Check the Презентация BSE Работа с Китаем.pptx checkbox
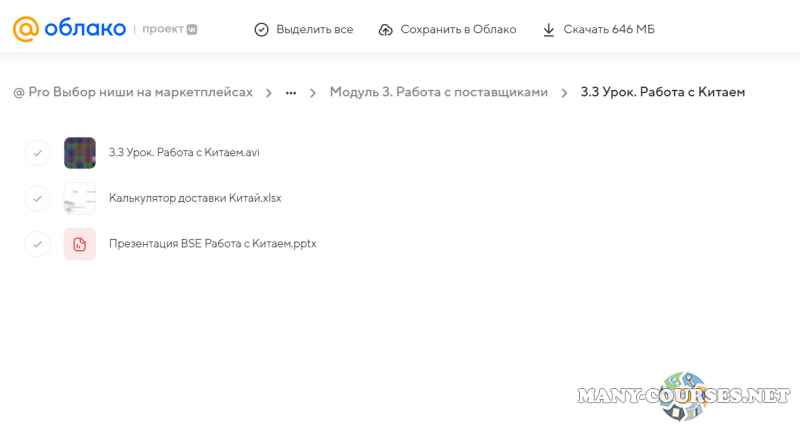The image size is (800, 429). click(x=37, y=244)
